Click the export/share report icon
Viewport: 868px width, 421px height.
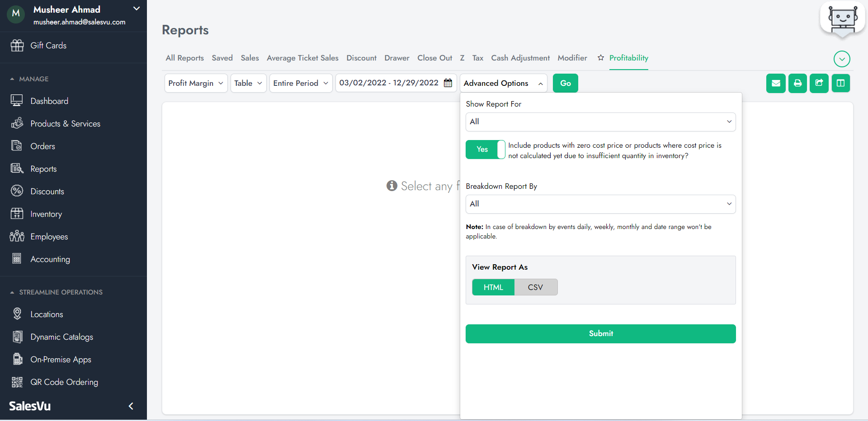pos(819,83)
